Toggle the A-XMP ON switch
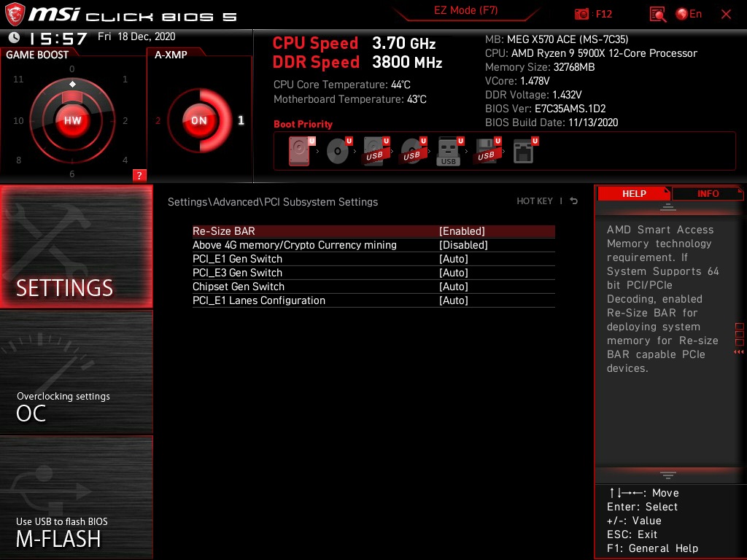 tap(198, 120)
